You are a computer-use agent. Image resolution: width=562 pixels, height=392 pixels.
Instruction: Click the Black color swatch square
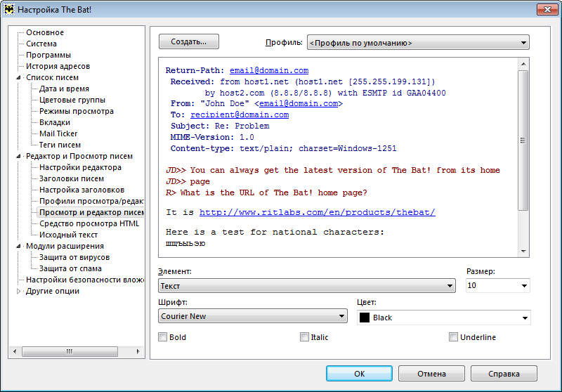pos(365,318)
